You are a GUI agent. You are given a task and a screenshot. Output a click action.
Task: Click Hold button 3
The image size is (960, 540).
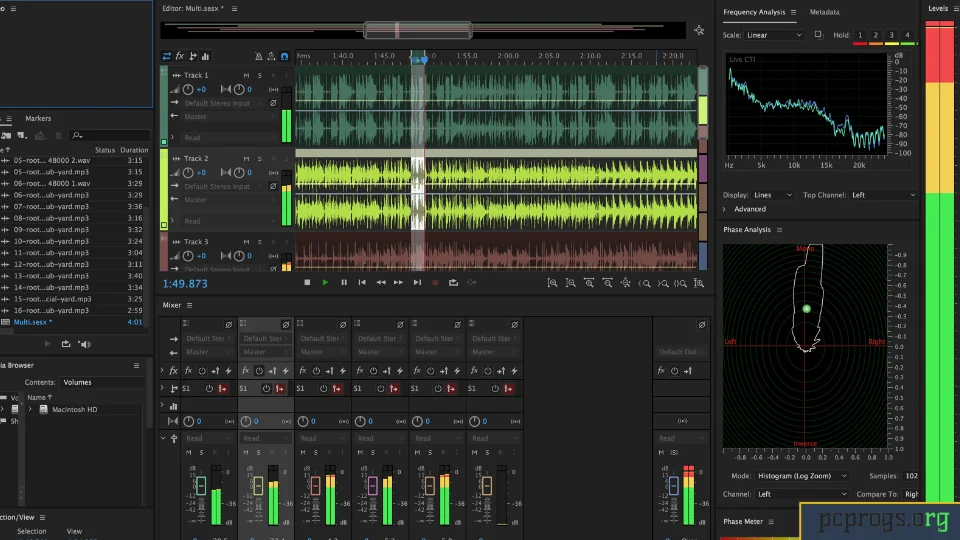coord(891,35)
